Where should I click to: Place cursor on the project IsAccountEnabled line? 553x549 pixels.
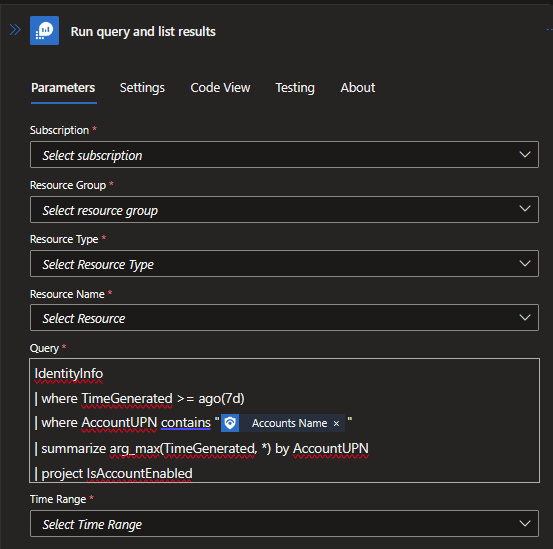[114, 474]
